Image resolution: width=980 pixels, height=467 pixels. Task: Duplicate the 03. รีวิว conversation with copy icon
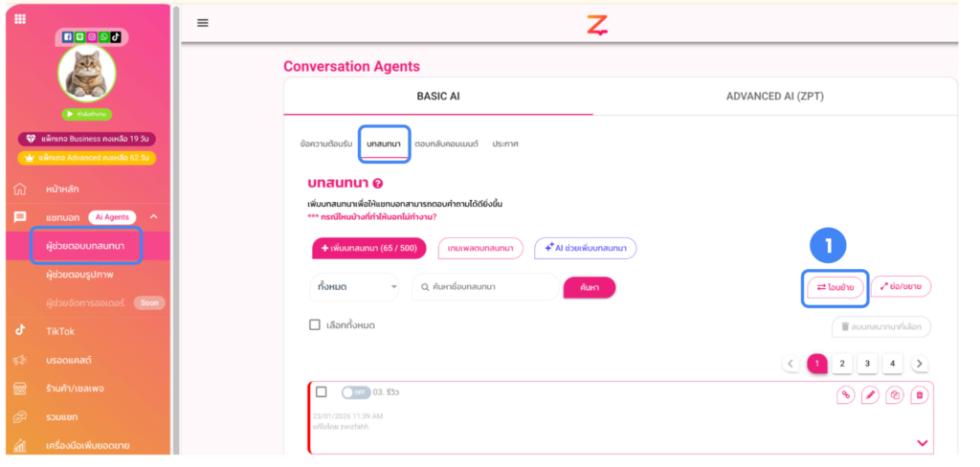pyautogui.click(x=895, y=394)
